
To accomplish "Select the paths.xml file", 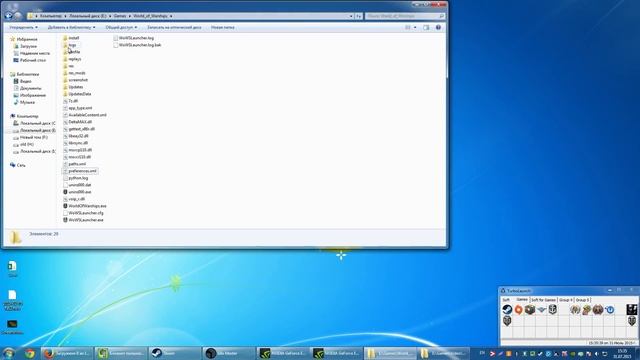I will coord(74,164).
